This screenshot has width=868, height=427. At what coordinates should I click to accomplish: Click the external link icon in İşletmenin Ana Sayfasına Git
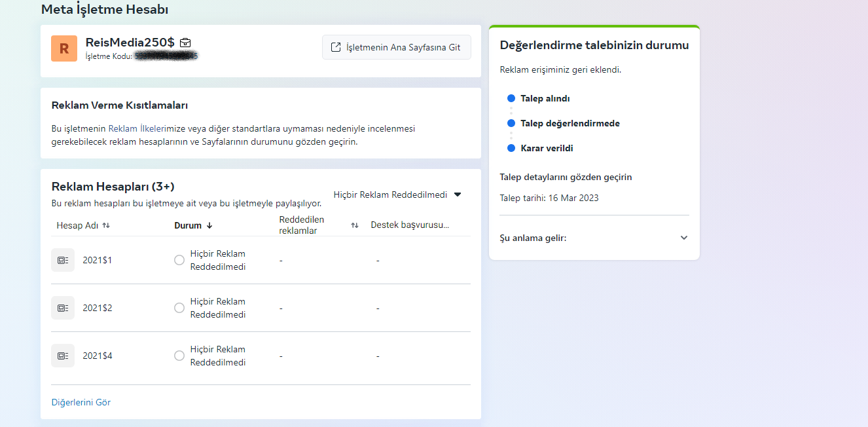[336, 47]
